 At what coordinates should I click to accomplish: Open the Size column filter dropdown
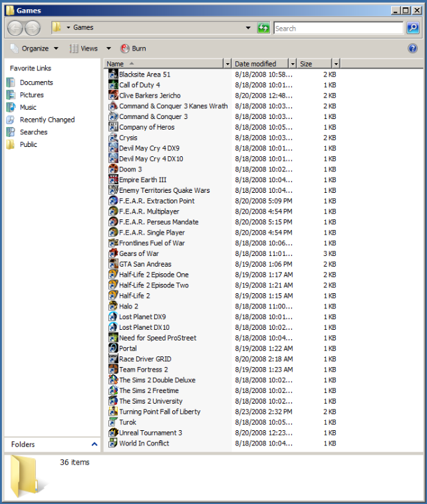click(x=336, y=64)
